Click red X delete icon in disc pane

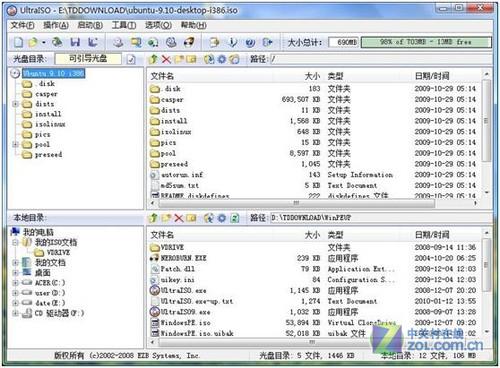pos(166,59)
